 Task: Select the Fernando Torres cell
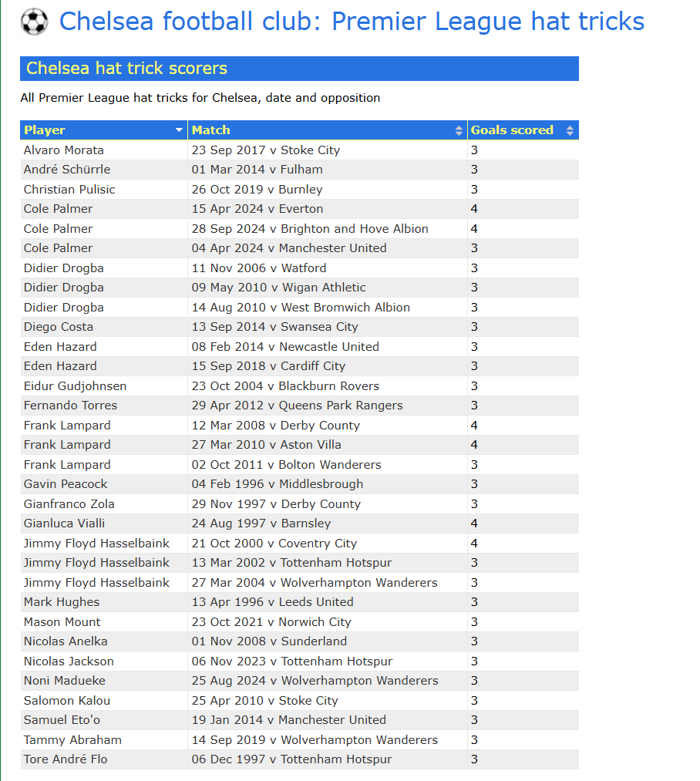103,406
